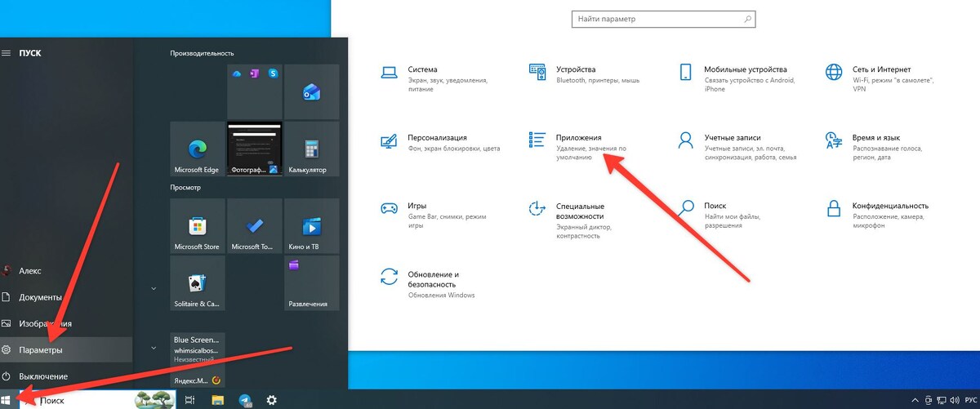Open the Алекс user account menu
Image resolution: width=980 pixels, height=409 pixels.
pos(65,271)
